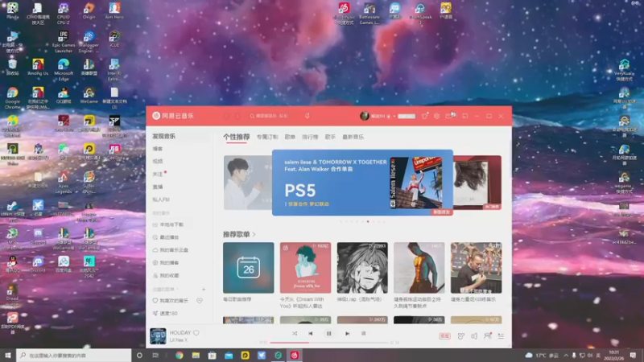Image resolution: width=644 pixels, height=362 pixels.
Task: Collapse the created playlists section header
Action: [x=166, y=290]
